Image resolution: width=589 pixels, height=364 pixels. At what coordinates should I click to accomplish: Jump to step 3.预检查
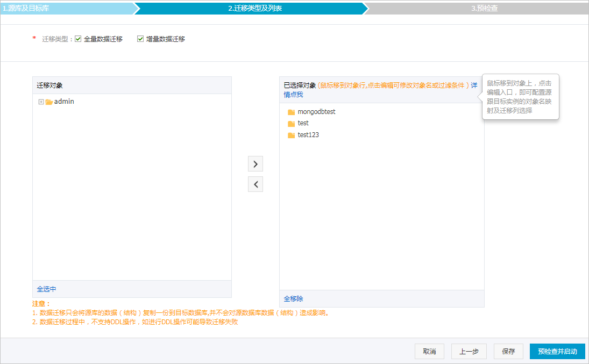click(484, 8)
